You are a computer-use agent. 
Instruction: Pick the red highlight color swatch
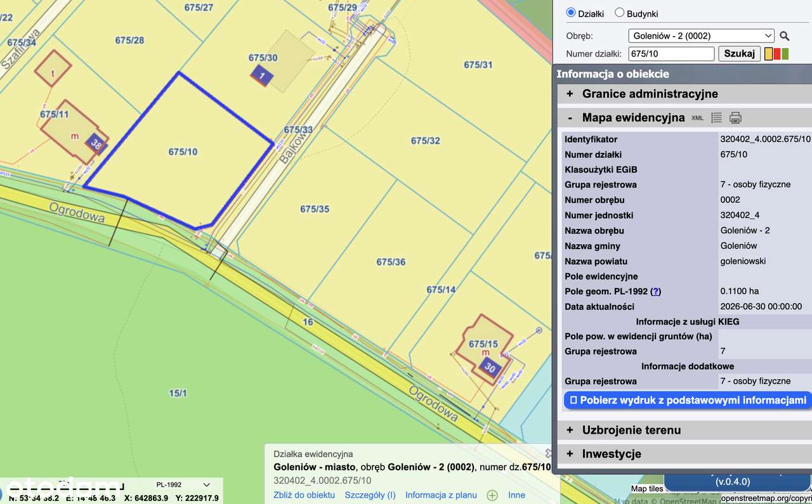pos(777,54)
